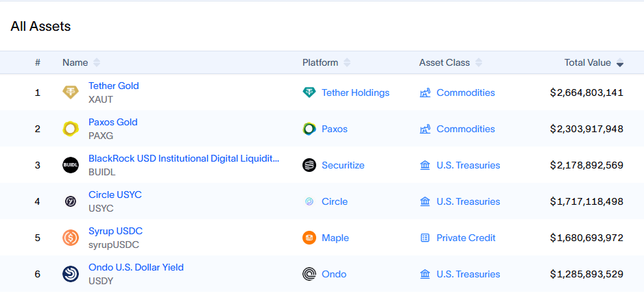Viewport: 644px width, 300px height.
Task: Open U.S. Treasuries link in the BUIDL row
Action: tap(468, 165)
